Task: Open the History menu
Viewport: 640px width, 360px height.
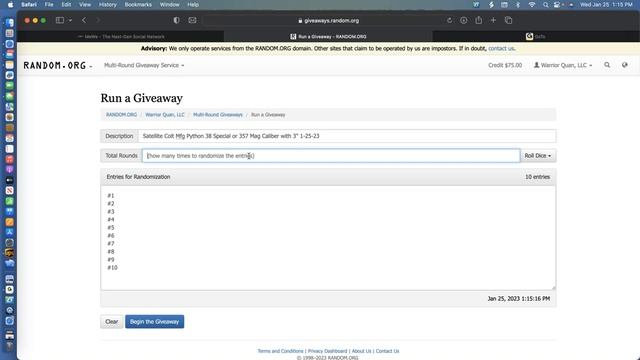Action: coord(108,4)
